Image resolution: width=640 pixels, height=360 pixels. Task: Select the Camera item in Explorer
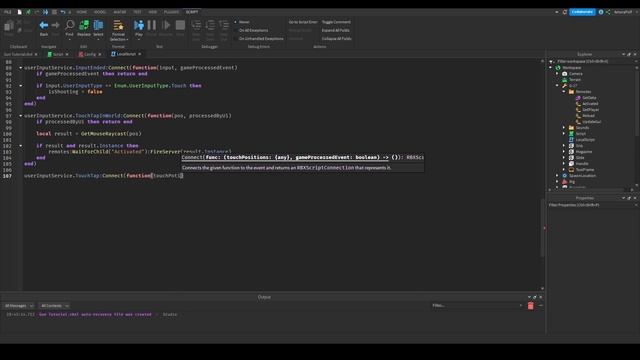(x=576, y=74)
